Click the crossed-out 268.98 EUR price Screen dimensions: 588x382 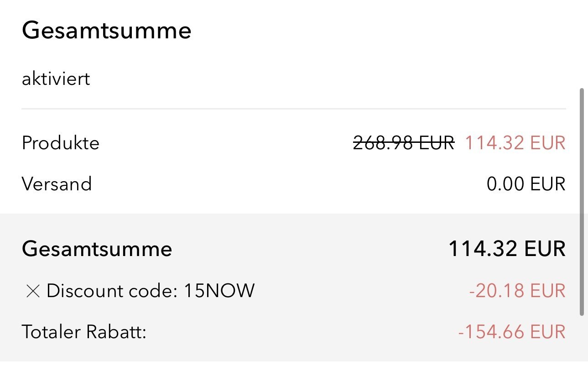404,143
